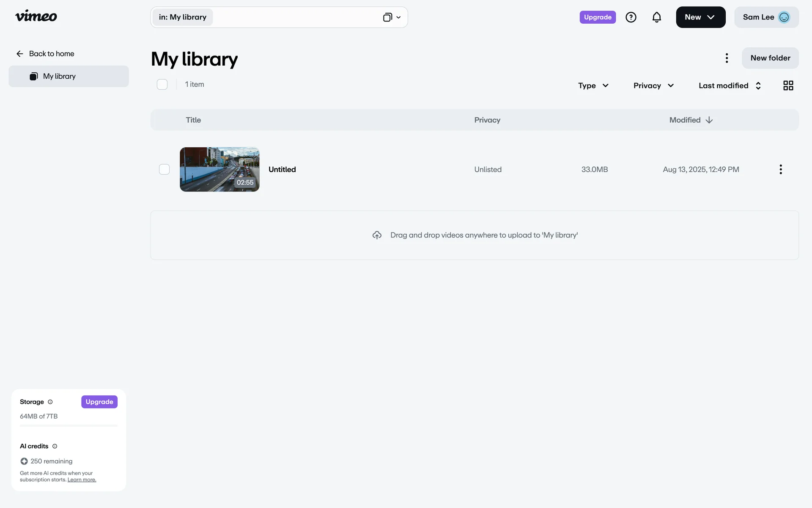This screenshot has height=508, width=812.
Task: Click the AI credits info icon
Action: (55, 446)
